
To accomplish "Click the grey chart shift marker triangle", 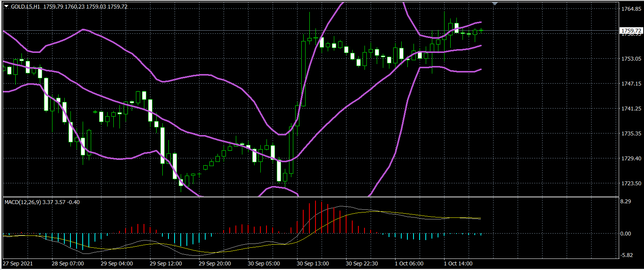I will [x=495, y=3].
